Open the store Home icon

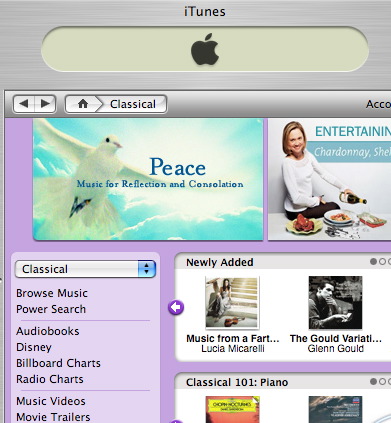tap(83, 104)
